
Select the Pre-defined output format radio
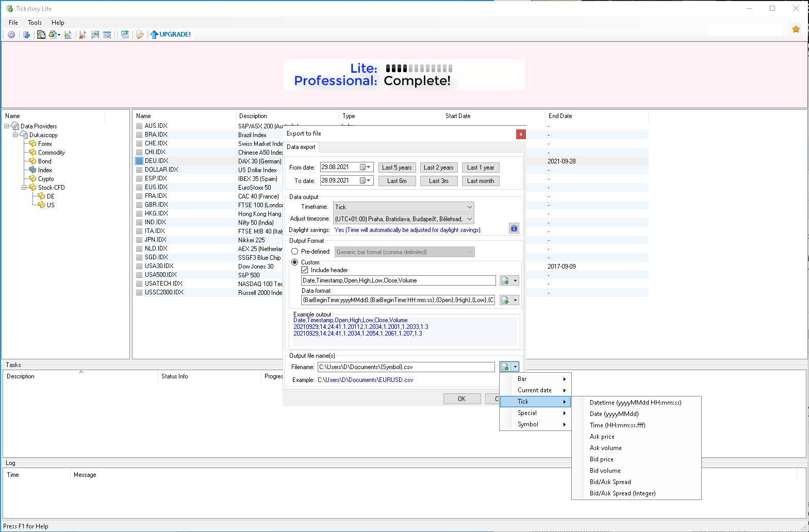click(295, 252)
